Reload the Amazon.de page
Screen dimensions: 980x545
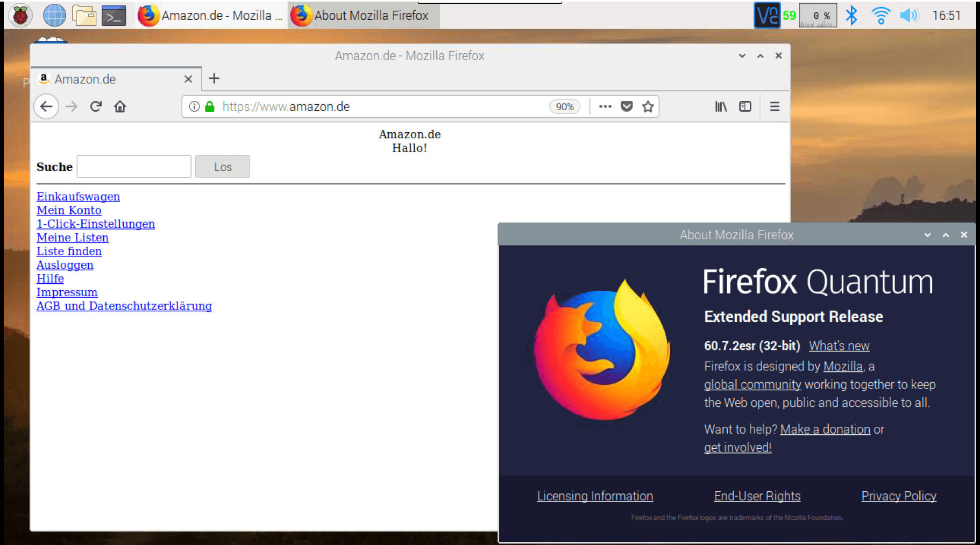click(96, 106)
